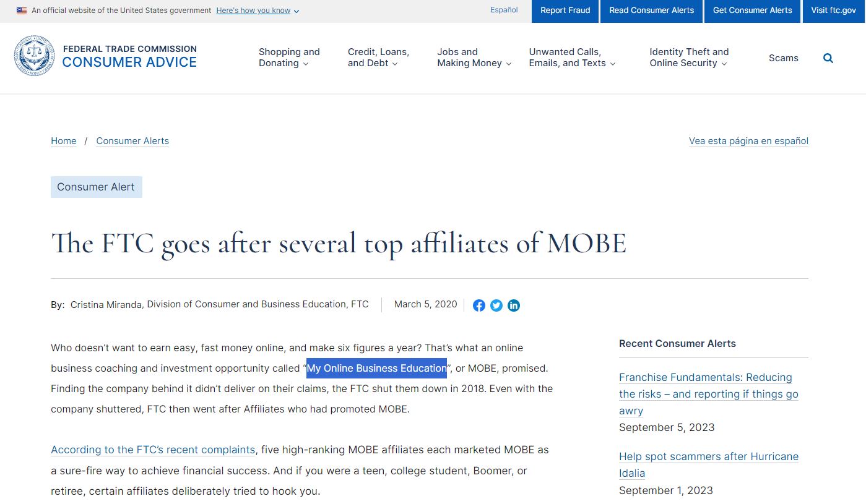Open Identity Theft and Online Security menu

click(689, 58)
